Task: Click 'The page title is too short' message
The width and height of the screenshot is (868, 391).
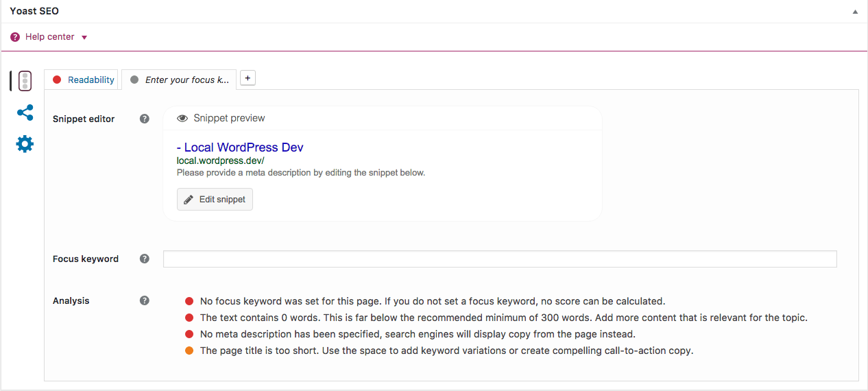Action: click(447, 351)
